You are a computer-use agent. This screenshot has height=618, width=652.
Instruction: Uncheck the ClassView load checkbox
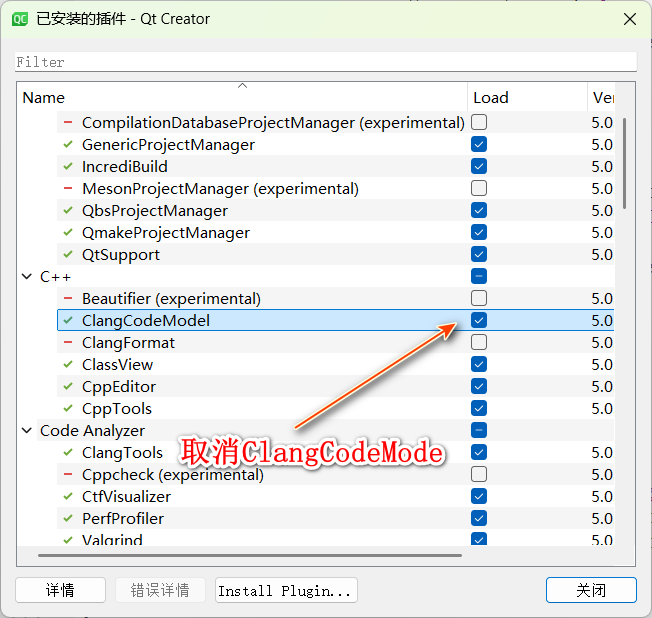coord(479,364)
